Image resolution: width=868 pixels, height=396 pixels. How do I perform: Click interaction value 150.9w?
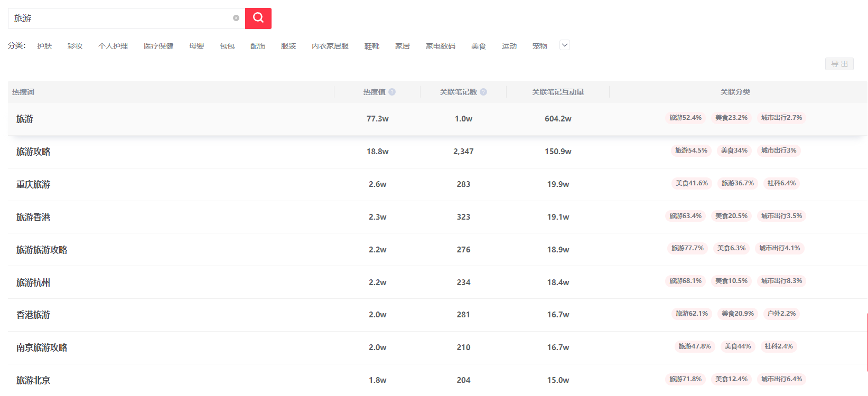tap(558, 152)
